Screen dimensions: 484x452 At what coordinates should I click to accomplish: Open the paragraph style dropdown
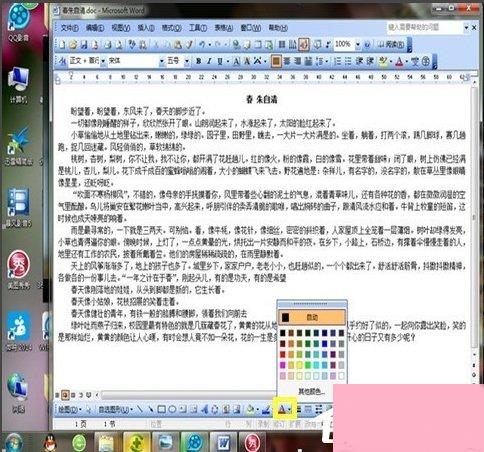(x=103, y=61)
